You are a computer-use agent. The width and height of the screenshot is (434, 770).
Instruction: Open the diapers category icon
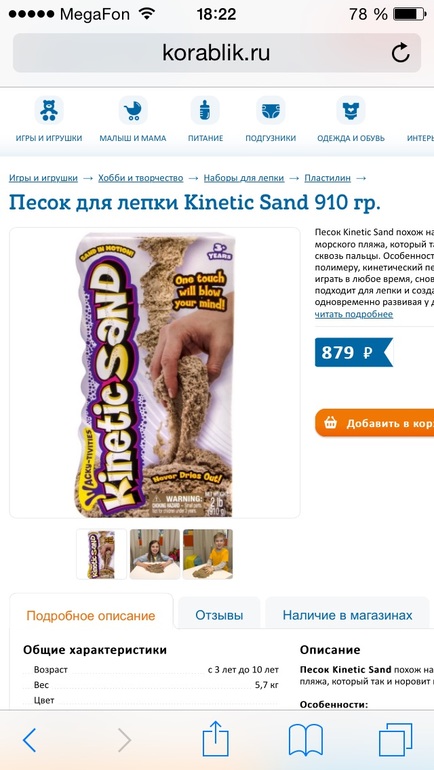[271, 110]
